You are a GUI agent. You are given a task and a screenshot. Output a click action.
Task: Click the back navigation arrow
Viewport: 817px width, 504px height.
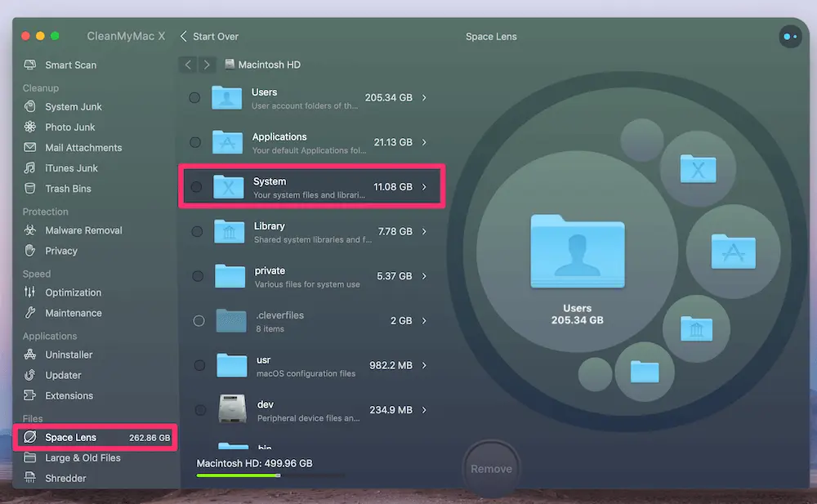point(187,65)
